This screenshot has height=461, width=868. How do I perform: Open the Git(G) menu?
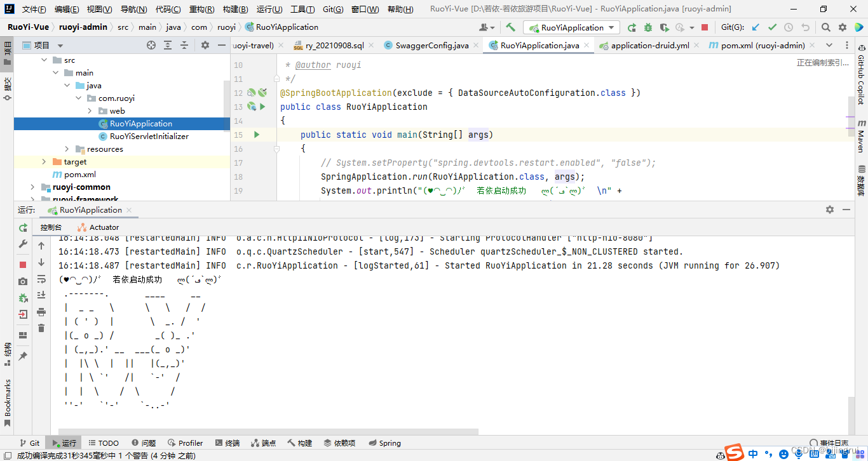333,9
